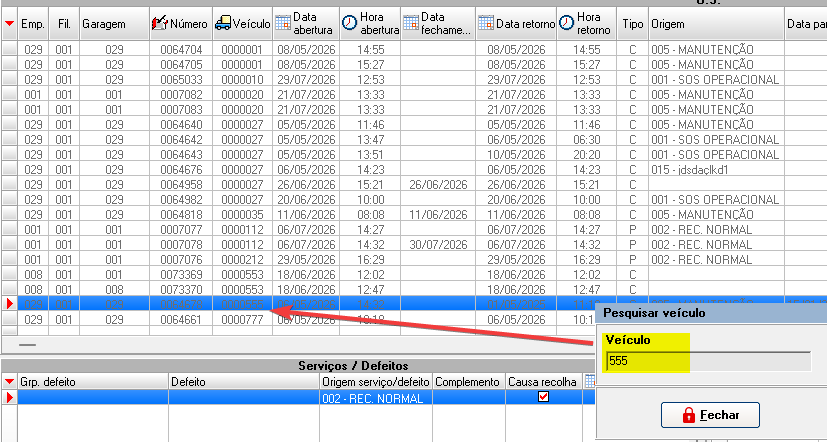Select row with Número 0064704
Screen dimensions: 827x442
414,50
